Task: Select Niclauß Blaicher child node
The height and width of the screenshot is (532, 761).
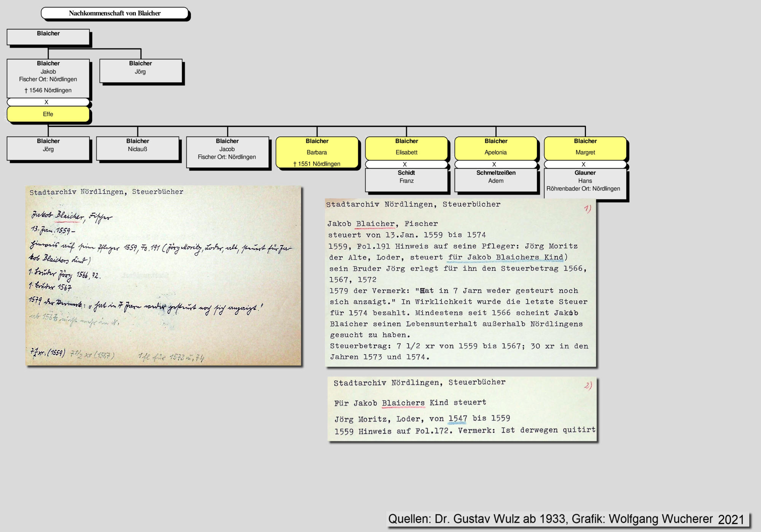Action: click(137, 148)
